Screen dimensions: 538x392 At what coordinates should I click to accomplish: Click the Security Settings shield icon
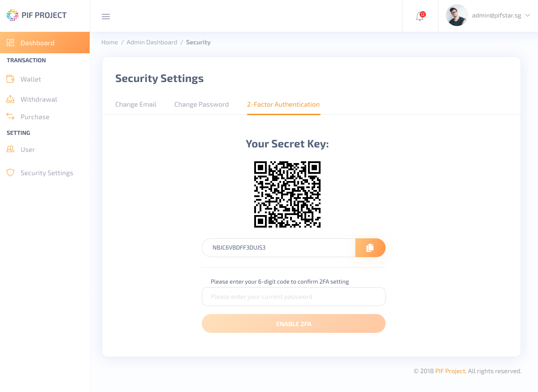[10, 172]
